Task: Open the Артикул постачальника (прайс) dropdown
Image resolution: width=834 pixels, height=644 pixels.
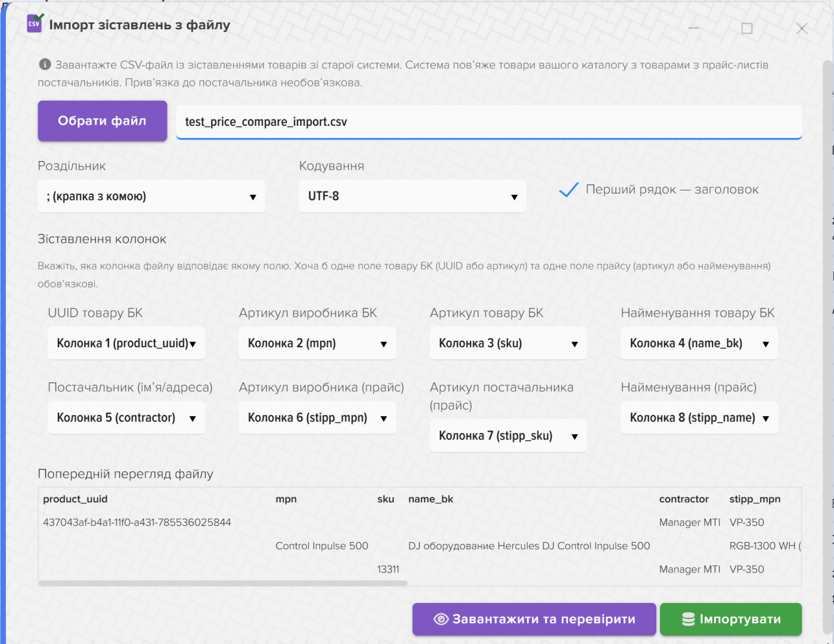Action: coord(509,436)
